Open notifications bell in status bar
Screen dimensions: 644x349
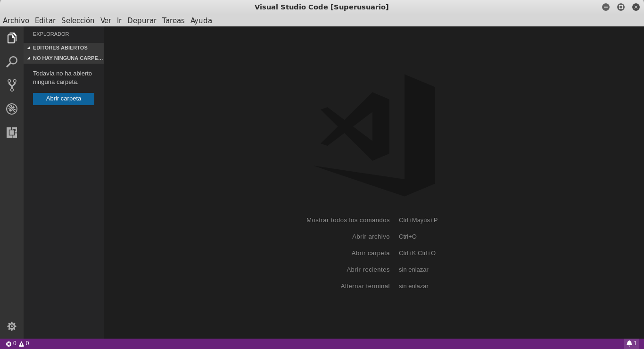pyautogui.click(x=632, y=344)
